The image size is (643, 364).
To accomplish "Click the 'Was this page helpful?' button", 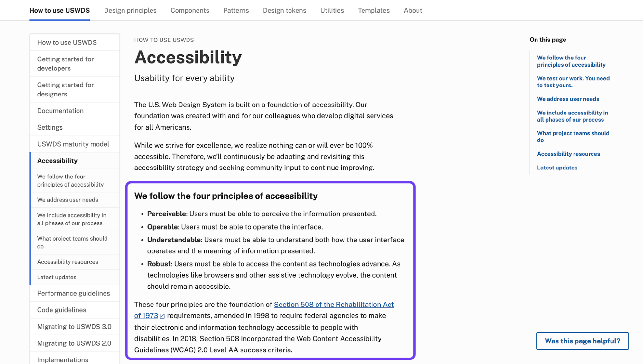I will 582,341.
